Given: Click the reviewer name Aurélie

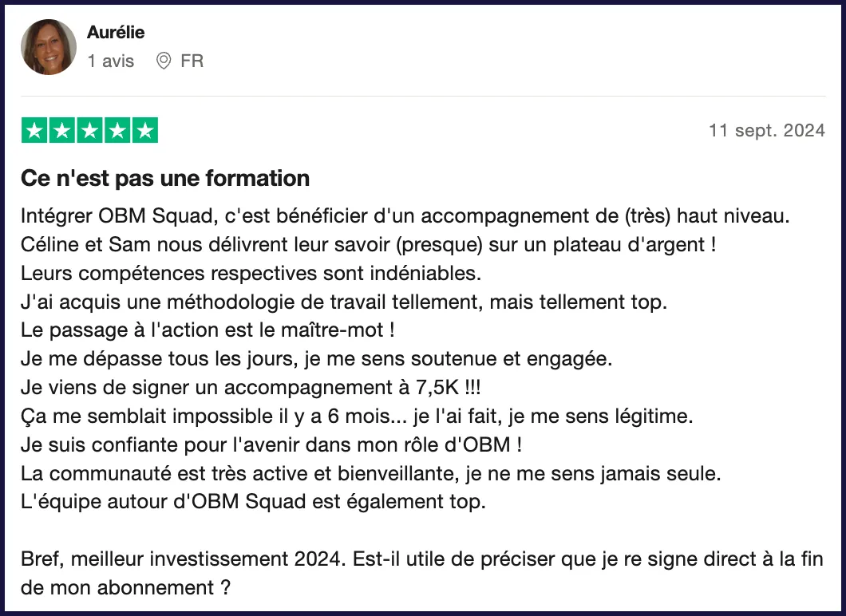Looking at the screenshot, I should tap(116, 33).
